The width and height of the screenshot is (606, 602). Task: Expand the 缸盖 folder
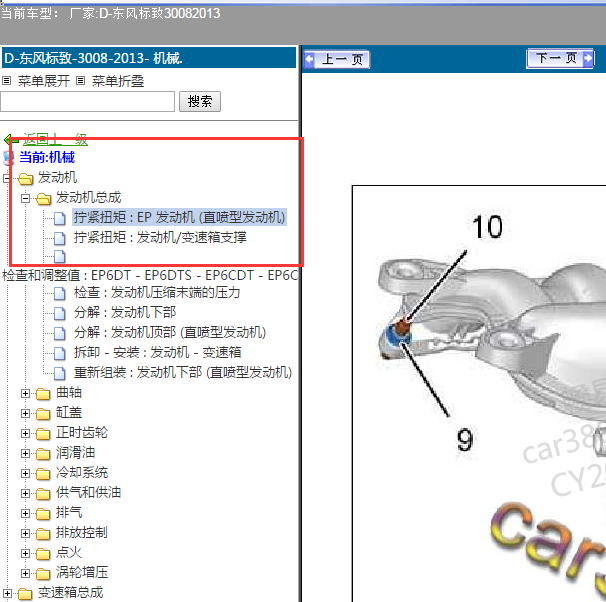click(x=25, y=413)
